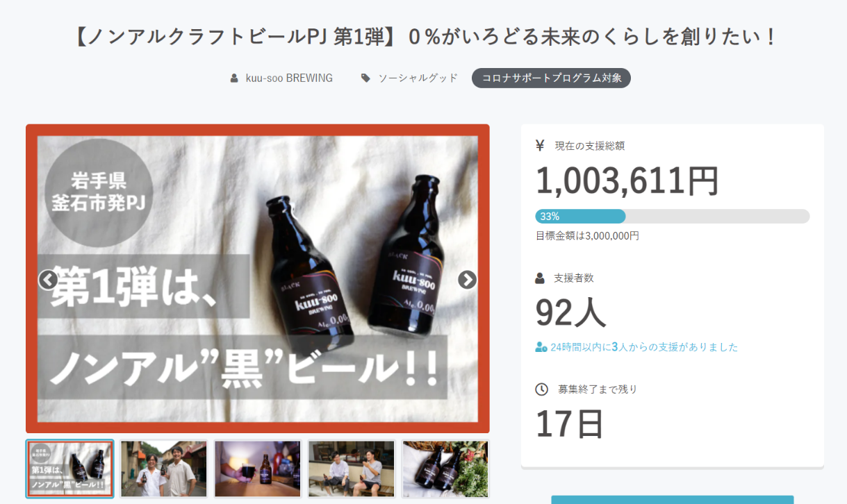Open the kuu-soo BREWING owner link
Screen dimensions: 847x504
pos(289,78)
